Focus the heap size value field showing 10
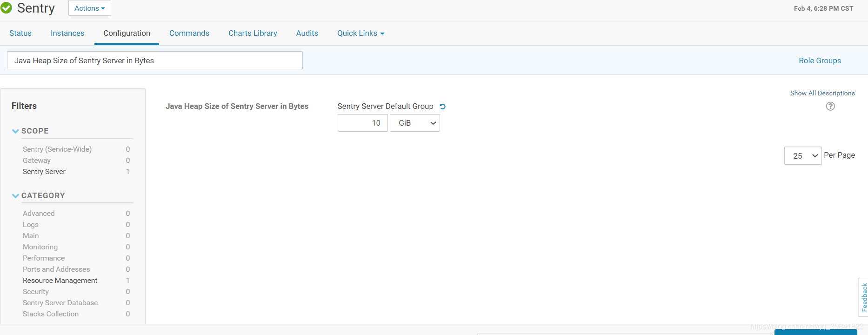The image size is (868, 335). pos(363,123)
